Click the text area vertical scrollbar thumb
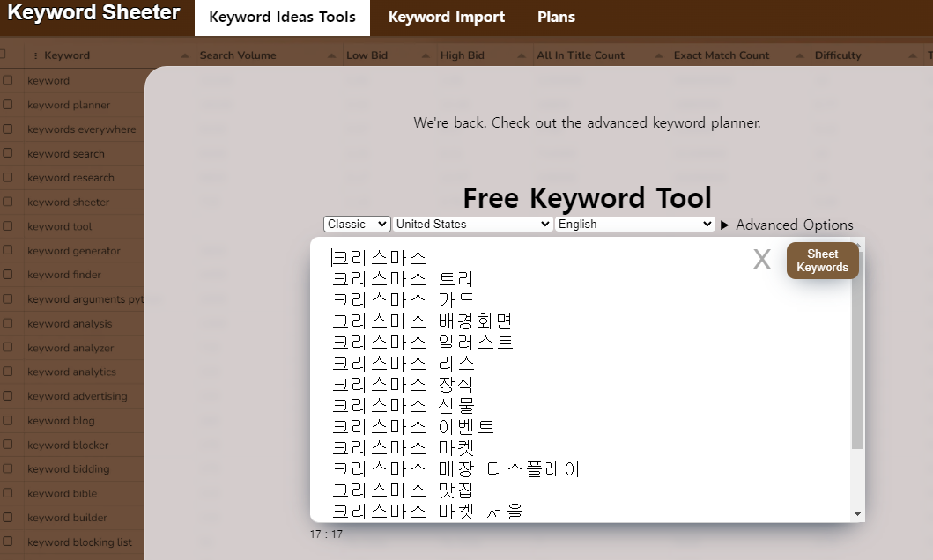933x560 pixels. tap(857, 349)
